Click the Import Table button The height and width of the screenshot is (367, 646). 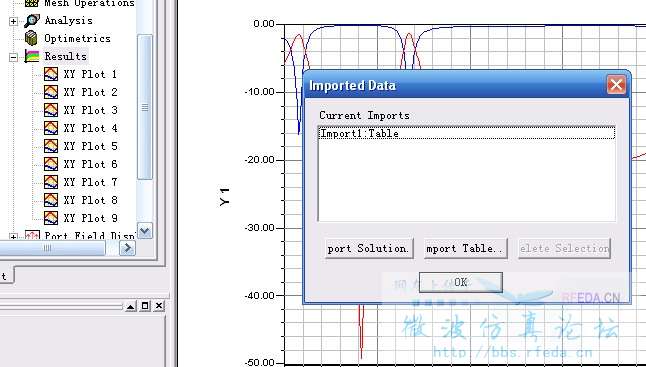pos(466,248)
